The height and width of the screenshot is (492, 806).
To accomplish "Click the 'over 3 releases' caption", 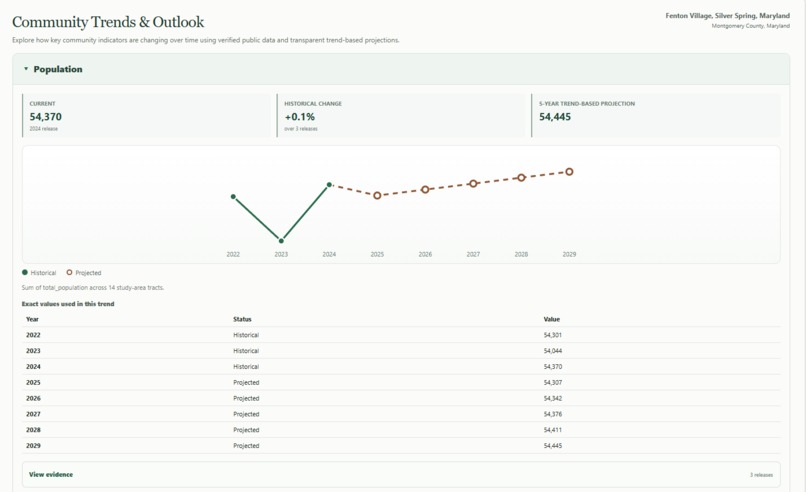I will click(301, 129).
